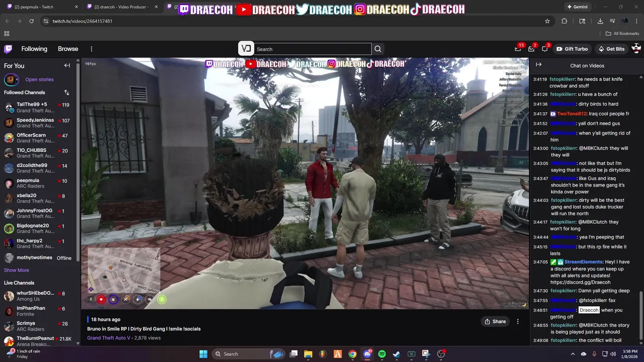Open File Explorer from the taskbar
Screen dimensions: 644x362
coord(308,354)
